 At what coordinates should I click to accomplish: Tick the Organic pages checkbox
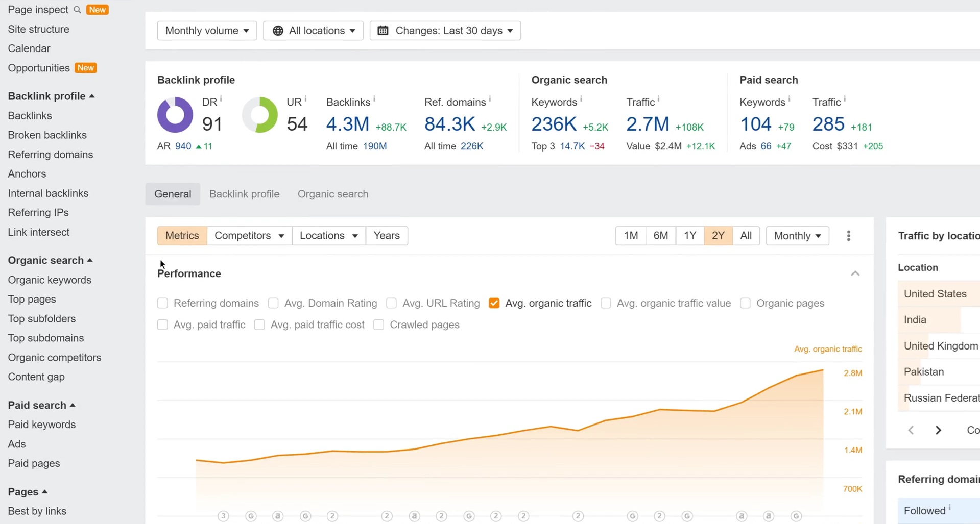[745, 303]
